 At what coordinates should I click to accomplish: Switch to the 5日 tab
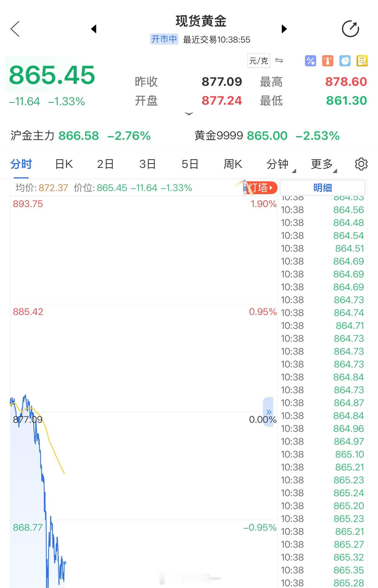[x=190, y=164]
